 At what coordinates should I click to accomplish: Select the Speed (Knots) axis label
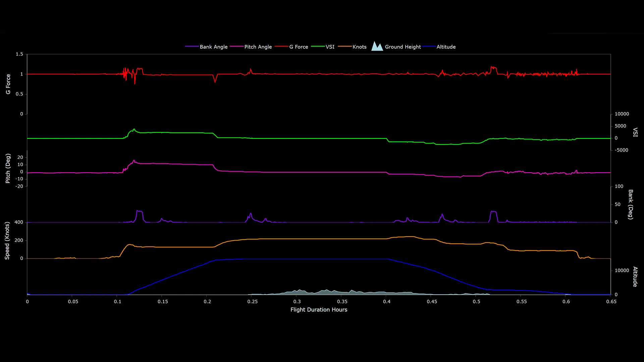7,240
